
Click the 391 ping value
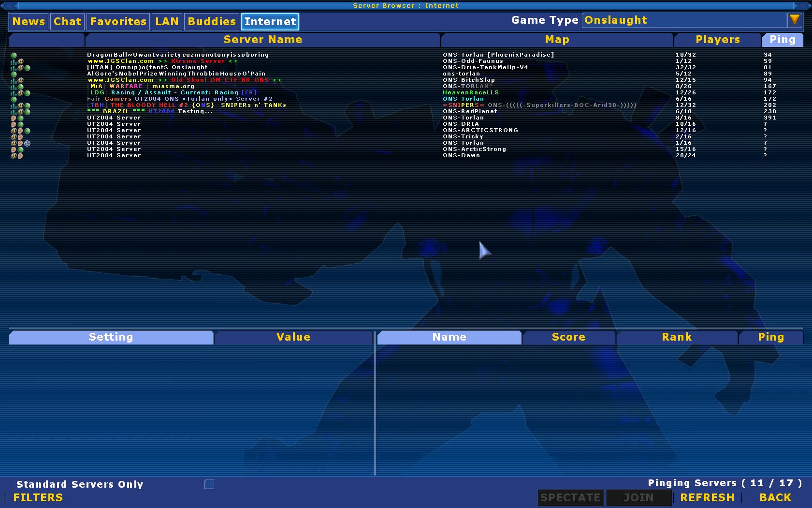770,118
